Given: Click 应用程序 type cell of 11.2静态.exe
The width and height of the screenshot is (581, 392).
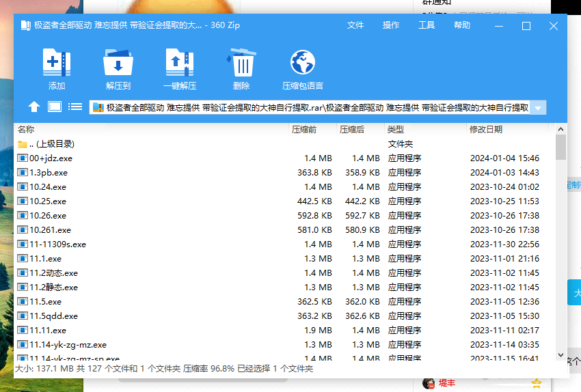Looking at the screenshot, I should point(405,288).
